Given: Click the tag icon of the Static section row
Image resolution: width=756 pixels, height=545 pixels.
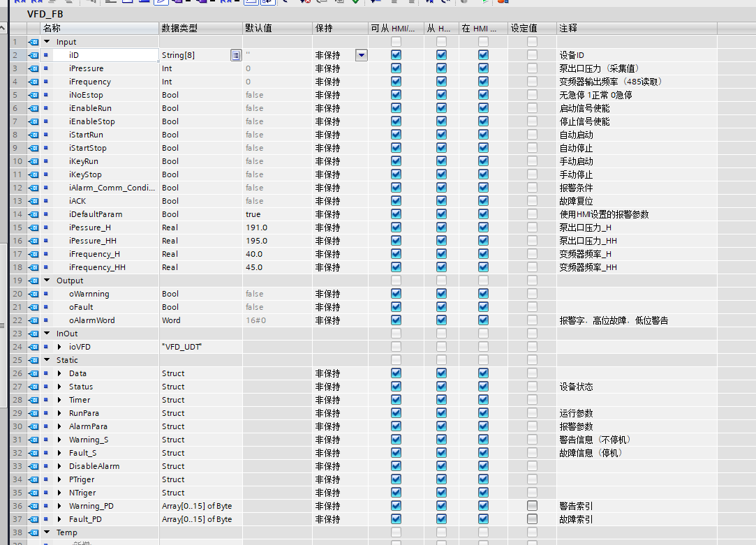Looking at the screenshot, I should click(x=34, y=360).
